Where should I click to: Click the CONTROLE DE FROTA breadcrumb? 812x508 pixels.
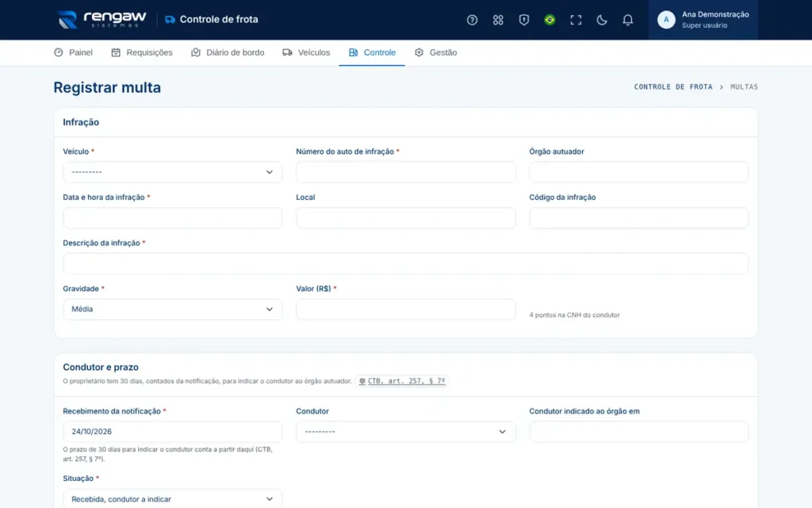[673, 87]
